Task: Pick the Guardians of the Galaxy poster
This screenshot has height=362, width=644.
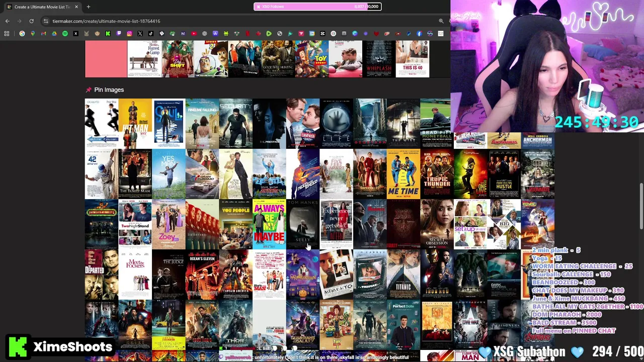Action: point(302,325)
